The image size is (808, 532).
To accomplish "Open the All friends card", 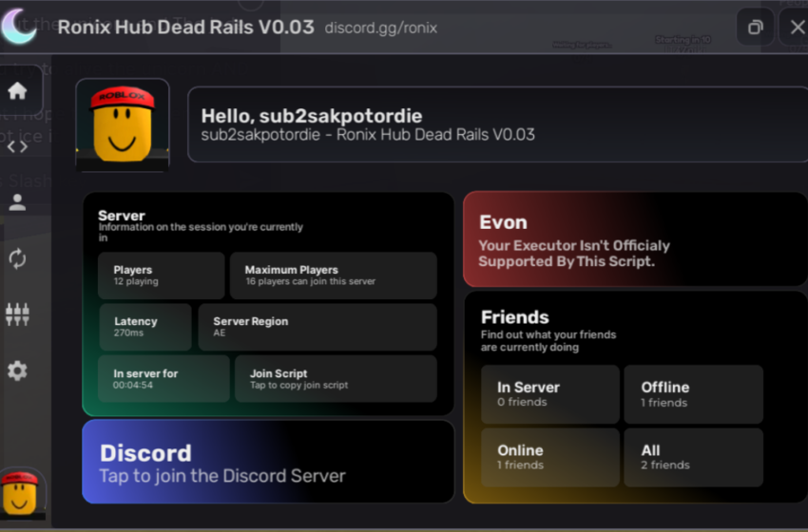I will (693, 457).
